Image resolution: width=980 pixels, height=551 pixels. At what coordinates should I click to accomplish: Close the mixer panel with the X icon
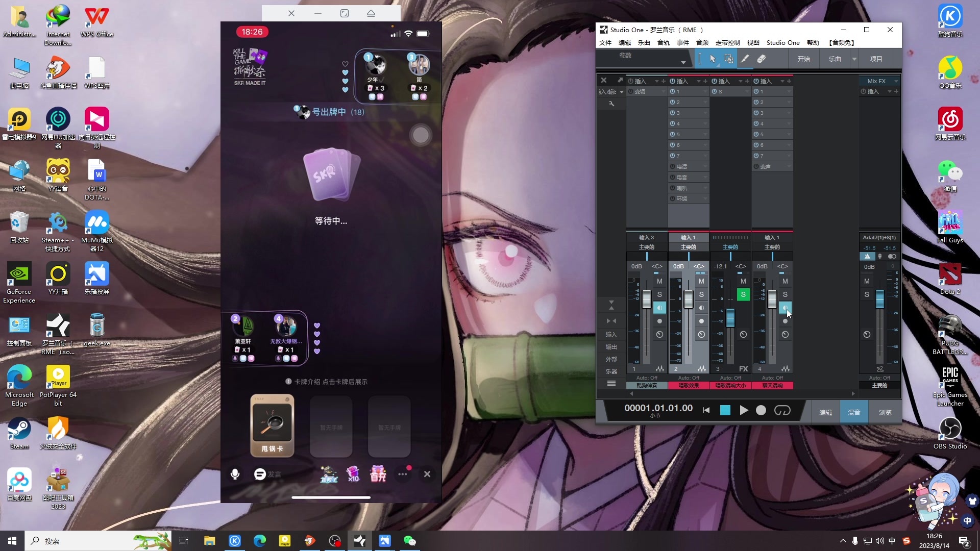(x=604, y=81)
